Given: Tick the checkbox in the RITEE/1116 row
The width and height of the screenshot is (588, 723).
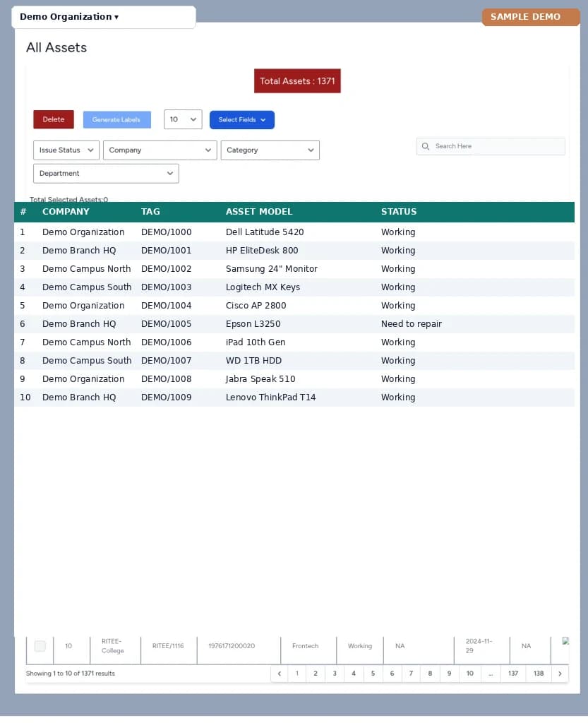Looking at the screenshot, I should [x=40, y=646].
